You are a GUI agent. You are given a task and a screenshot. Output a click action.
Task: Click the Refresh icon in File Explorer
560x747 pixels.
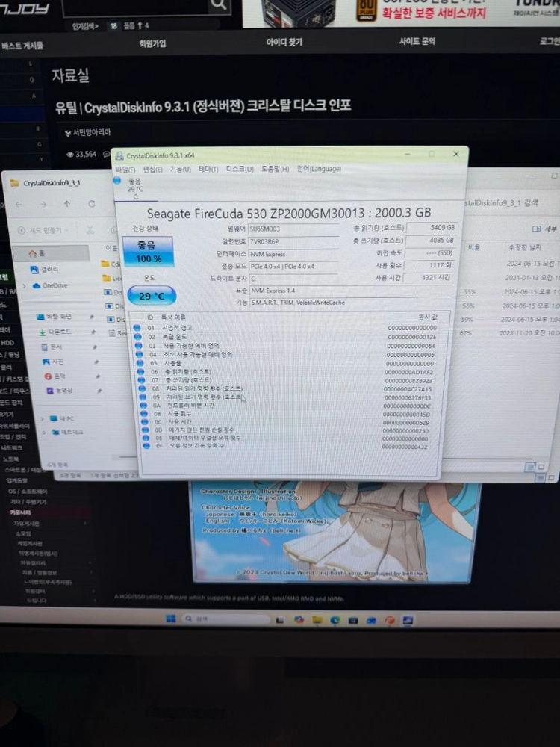click(x=91, y=204)
